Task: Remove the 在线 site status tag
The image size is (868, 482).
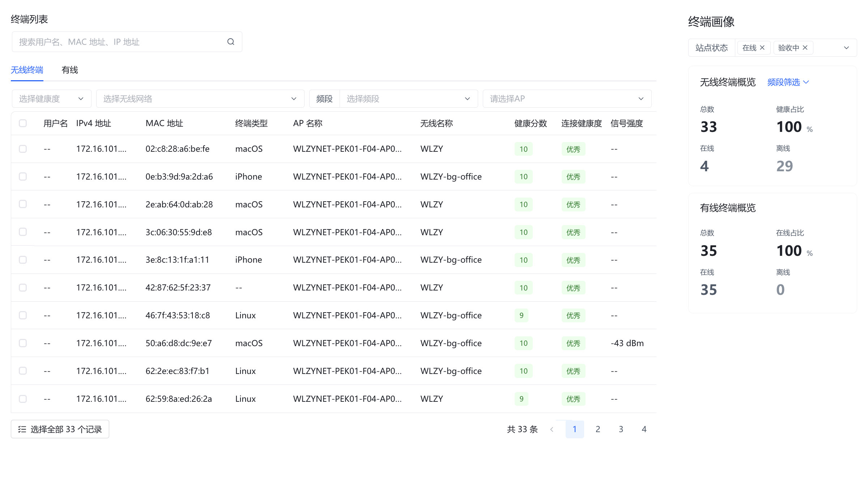Action: pos(762,48)
